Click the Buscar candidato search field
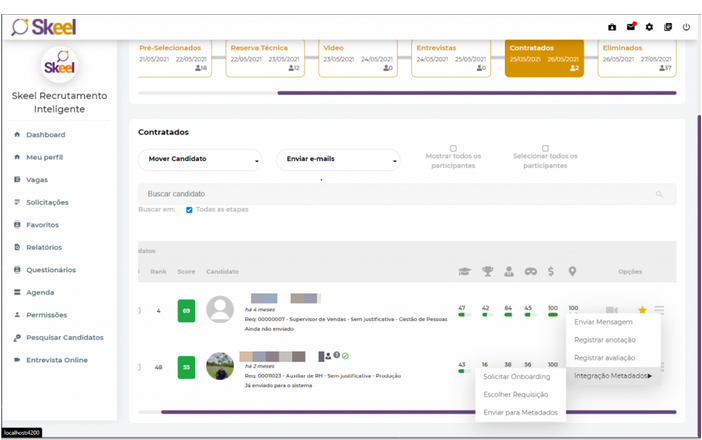This screenshot has width=702, height=440. [x=400, y=193]
